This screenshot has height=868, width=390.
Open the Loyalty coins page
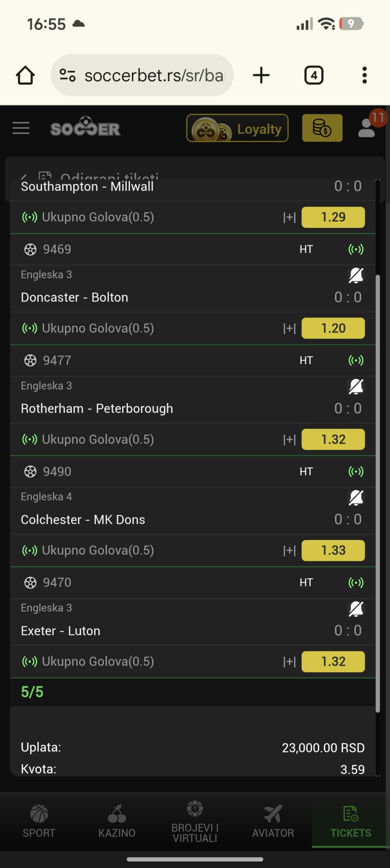point(237,128)
